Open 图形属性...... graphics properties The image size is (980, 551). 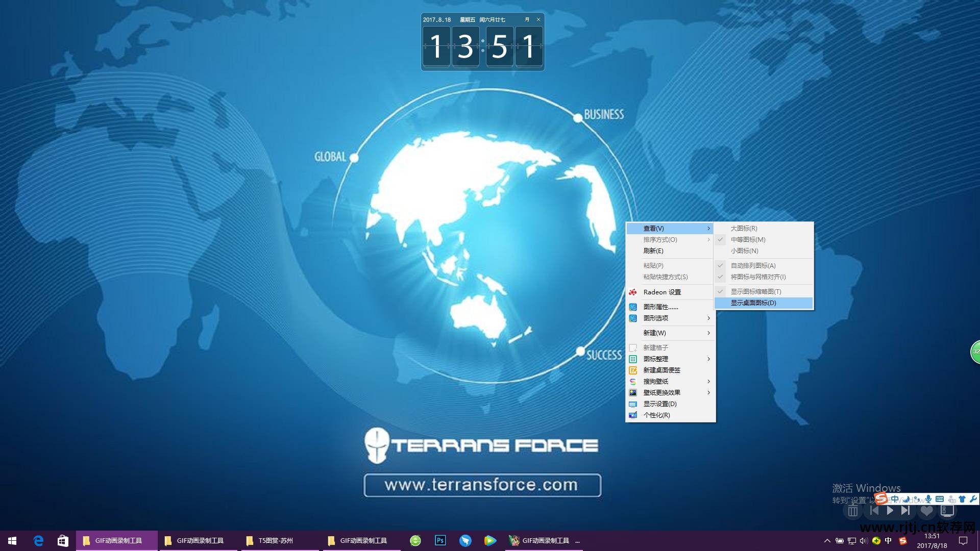(670, 307)
